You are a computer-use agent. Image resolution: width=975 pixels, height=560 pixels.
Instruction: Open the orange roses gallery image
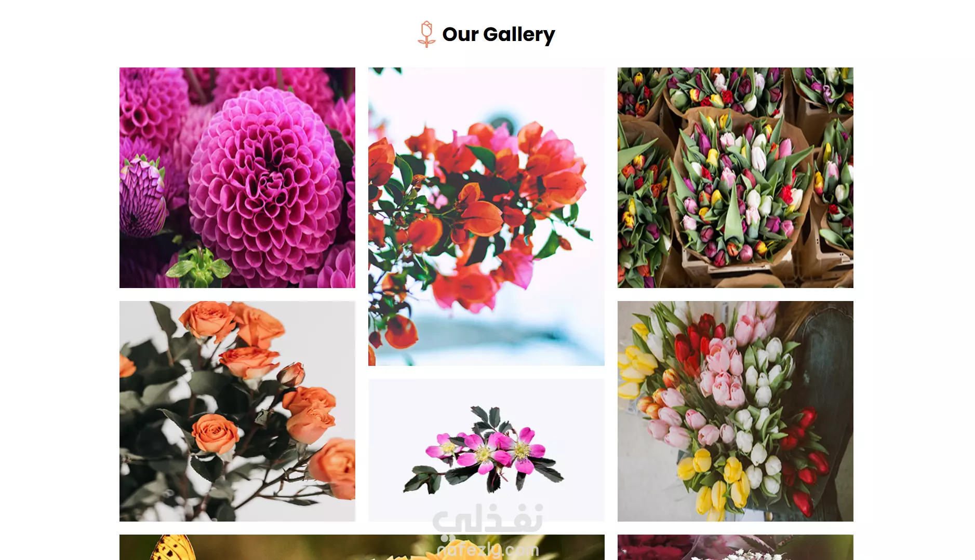click(237, 411)
